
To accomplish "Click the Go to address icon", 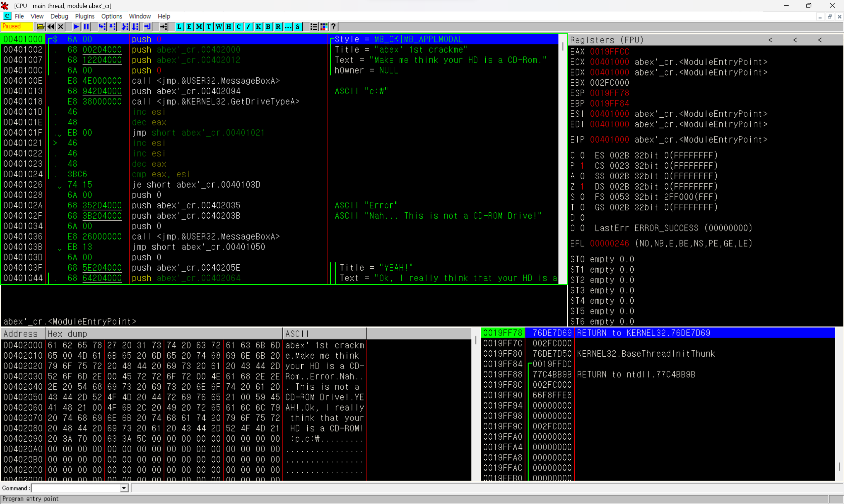I will coord(164,27).
